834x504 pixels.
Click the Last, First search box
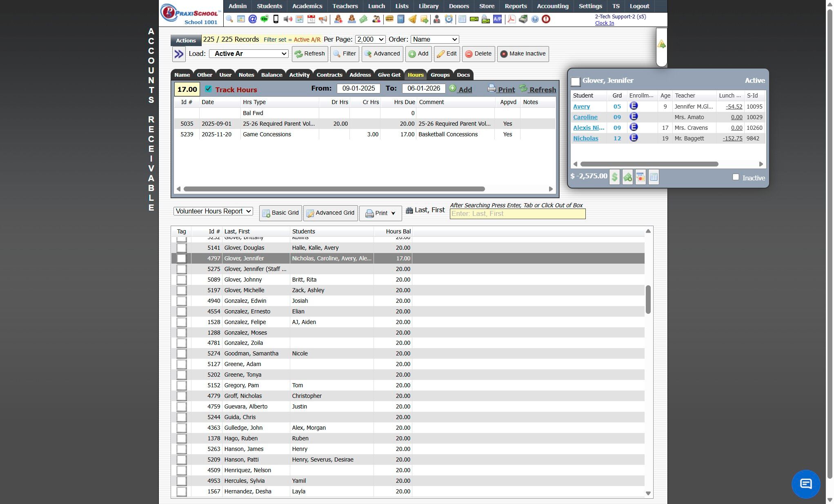[517, 214]
